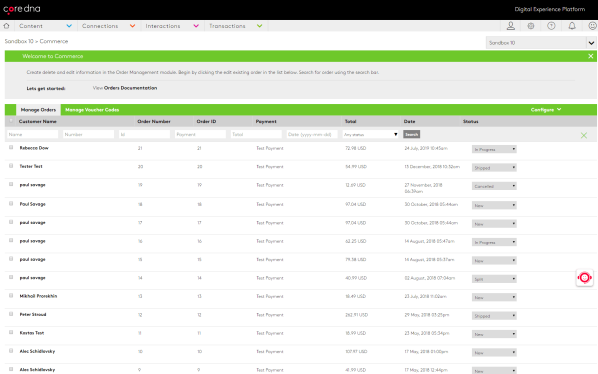The width and height of the screenshot is (598, 374).
Task: Click the Core dna logo
Action: tap(22, 9)
